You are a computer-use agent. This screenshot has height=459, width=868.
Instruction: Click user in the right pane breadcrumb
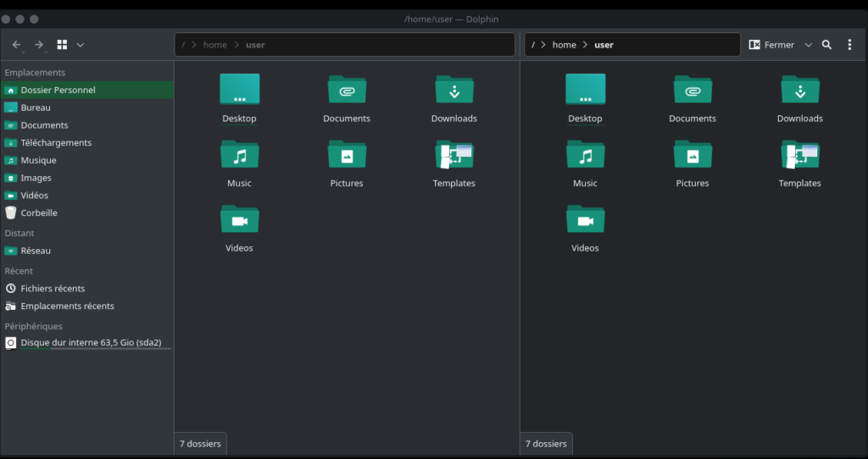click(604, 45)
